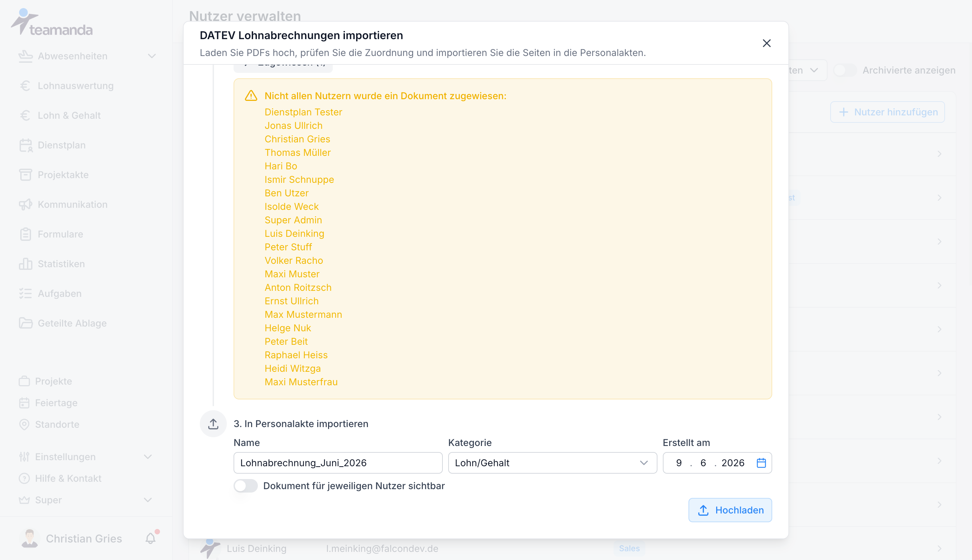Click the Kommunikation megaphone icon

[x=25, y=204]
